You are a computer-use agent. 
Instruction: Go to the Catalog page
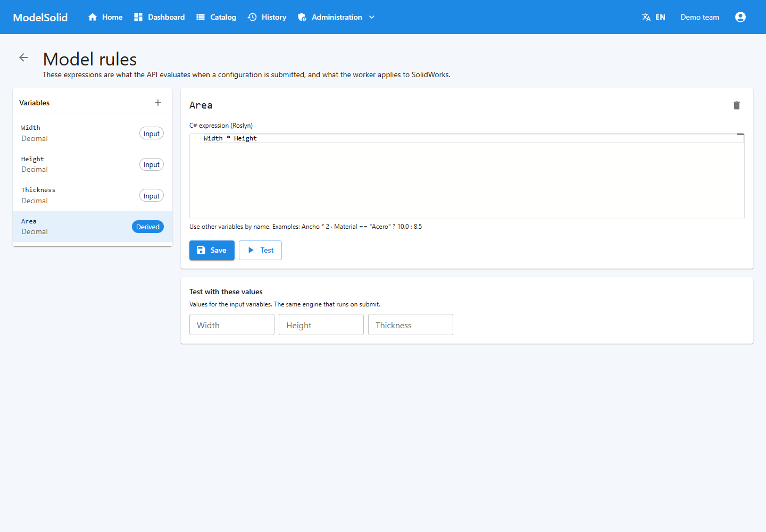click(217, 17)
